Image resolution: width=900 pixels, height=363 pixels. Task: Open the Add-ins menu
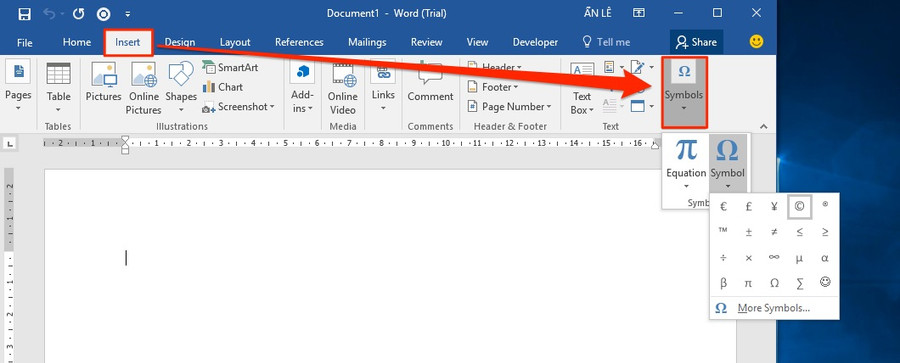[x=302, y=88]
